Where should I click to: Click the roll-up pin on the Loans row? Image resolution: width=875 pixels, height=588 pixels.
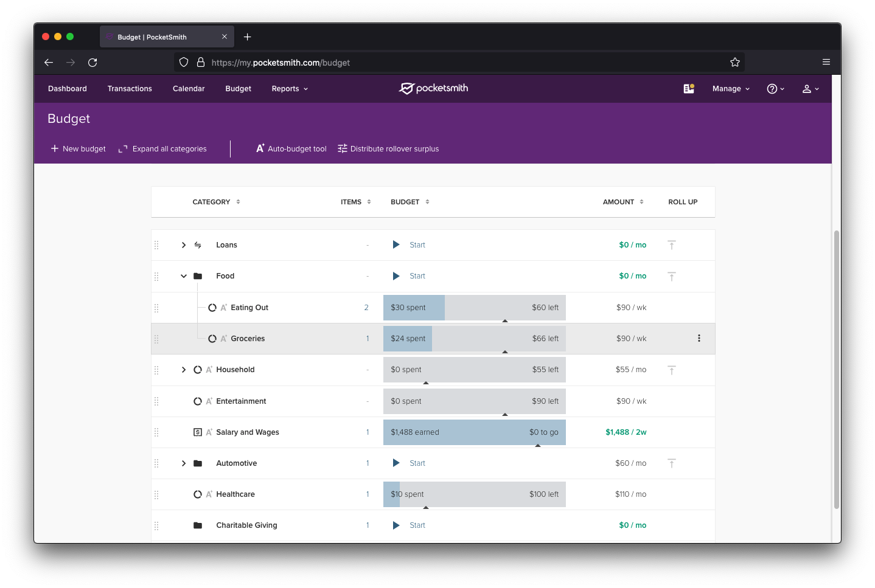point(672,244)
